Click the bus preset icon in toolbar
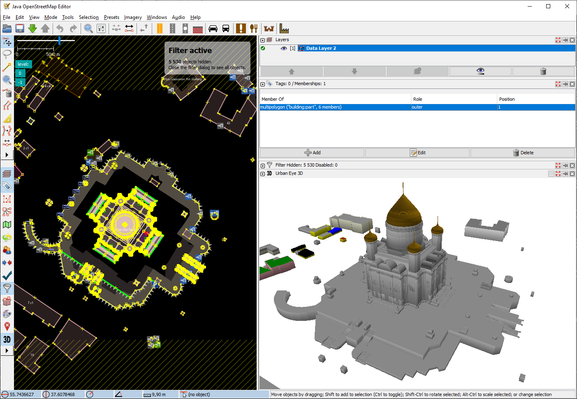This screenshot has width=577, height=399. pyautogui.click(x=226, y=28)
